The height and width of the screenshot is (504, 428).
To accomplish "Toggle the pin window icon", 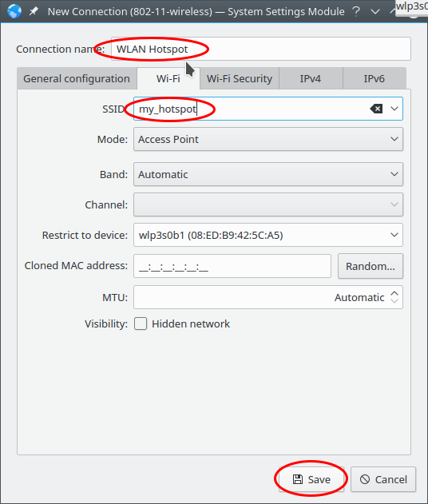I will tap(34, 11).
